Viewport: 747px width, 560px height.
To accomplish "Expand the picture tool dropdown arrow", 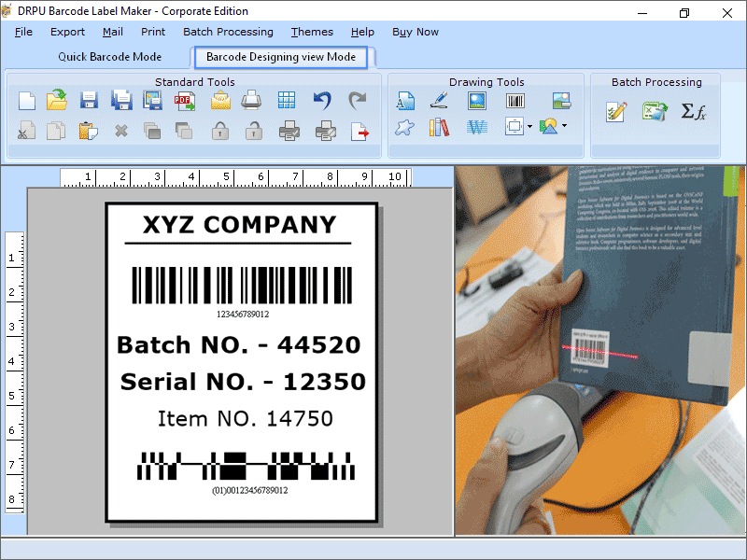I will [565, 126].
